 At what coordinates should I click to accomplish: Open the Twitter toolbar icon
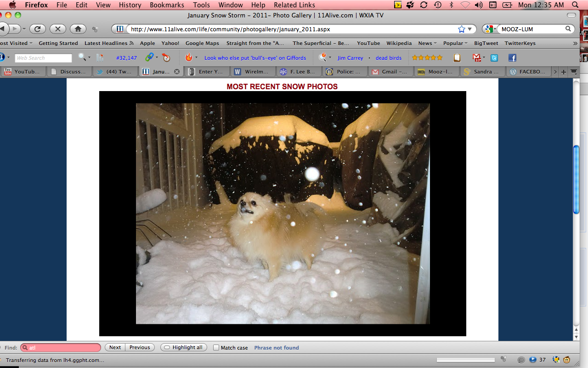click(494, 58)
